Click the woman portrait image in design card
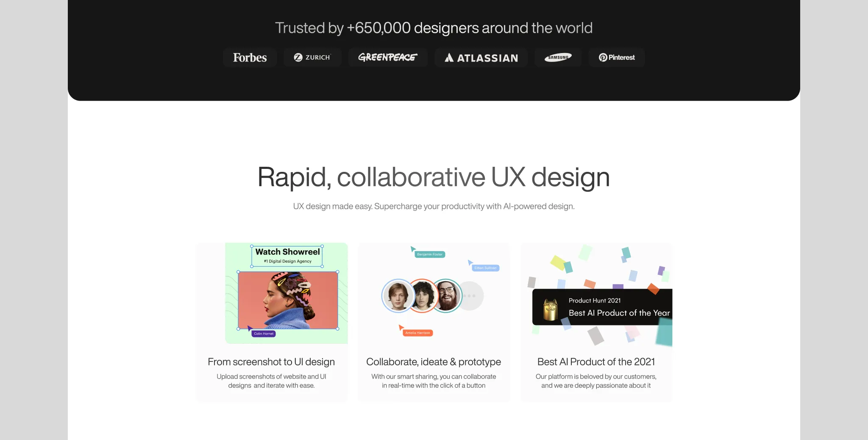This screenshot has height=440, width=868. tap(288, 300)
